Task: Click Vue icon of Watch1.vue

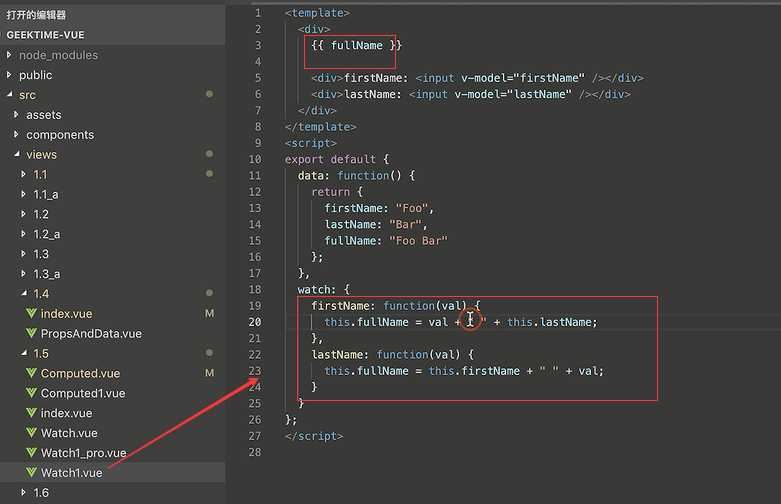Action: (x=31, y=472)
